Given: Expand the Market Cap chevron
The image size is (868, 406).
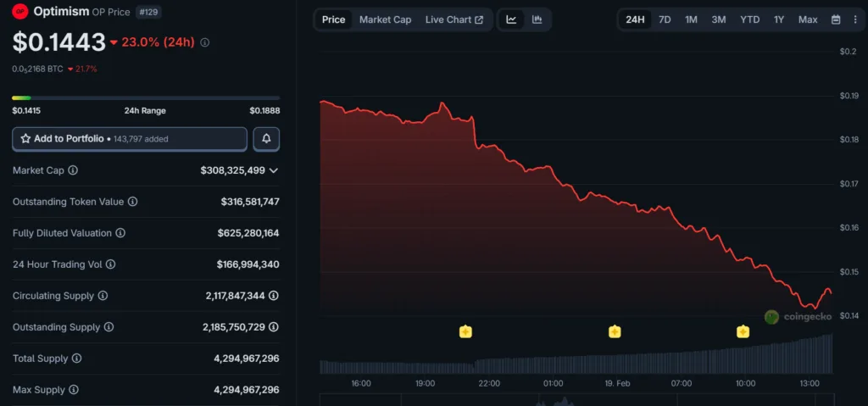Looking at the screenshot, I should coord(274,170).
